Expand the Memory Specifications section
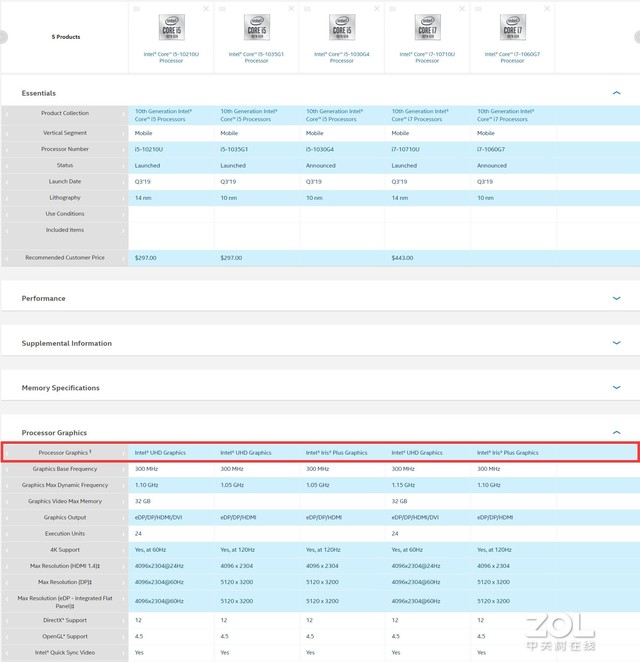 click(616, 388)
